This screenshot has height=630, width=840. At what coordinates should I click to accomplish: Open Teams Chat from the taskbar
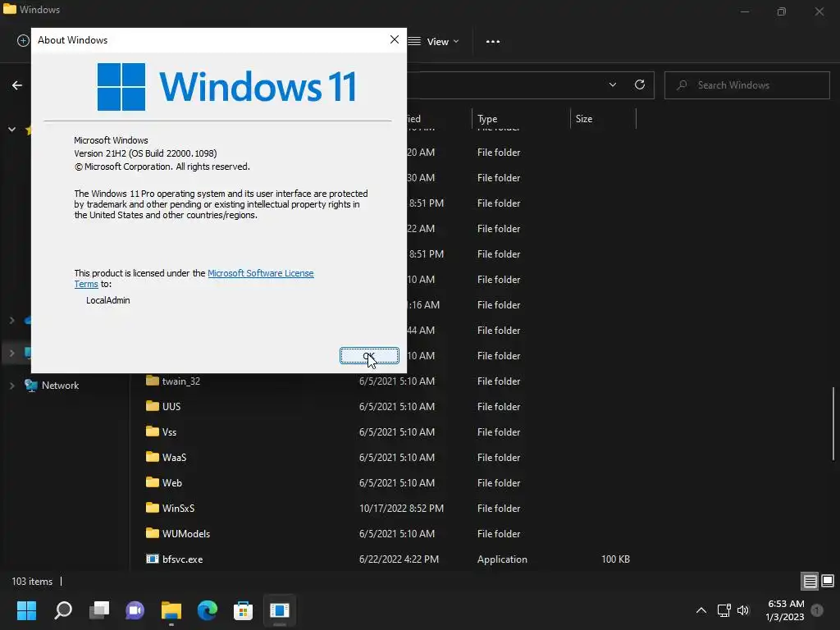coord(135,610)
